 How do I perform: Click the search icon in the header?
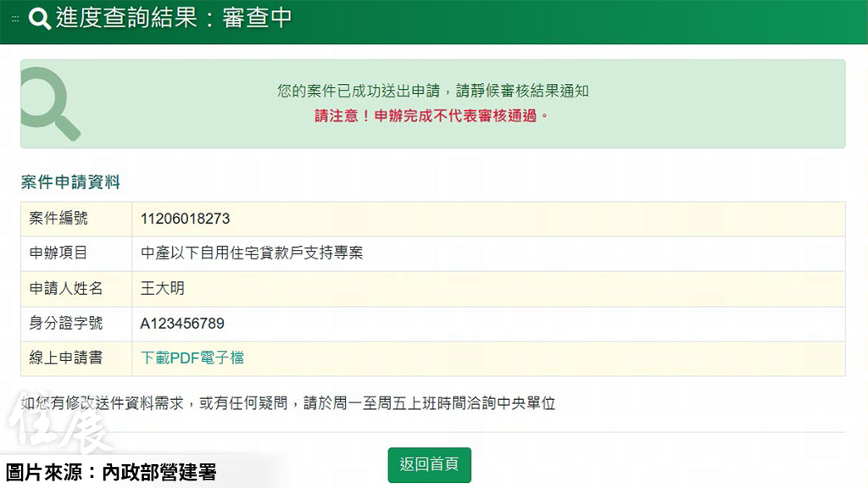(40, 19)
